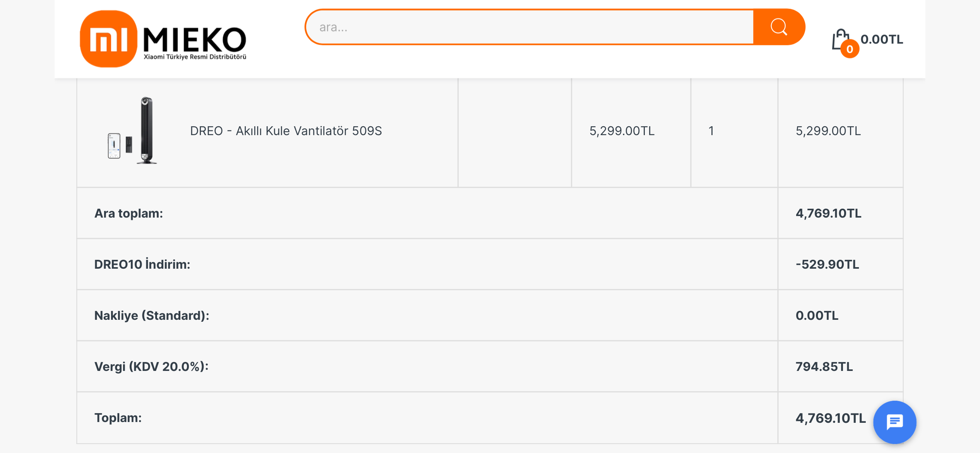Image resolution: width=980 pixels, height=453 pixels.
Task: Click the Nakliye (Standard) label
Action: tap(152, 316)
